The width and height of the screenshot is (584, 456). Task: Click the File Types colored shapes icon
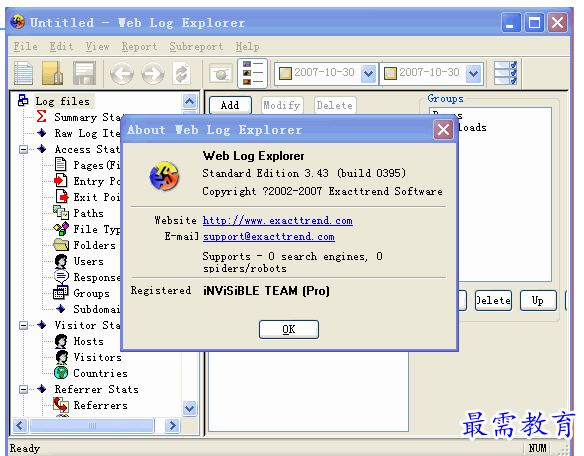tap(61, 228)
